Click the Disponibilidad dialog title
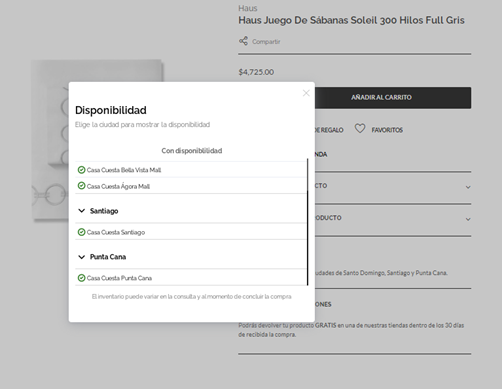This screenshot has height=390, width=503. click(111, 110)
